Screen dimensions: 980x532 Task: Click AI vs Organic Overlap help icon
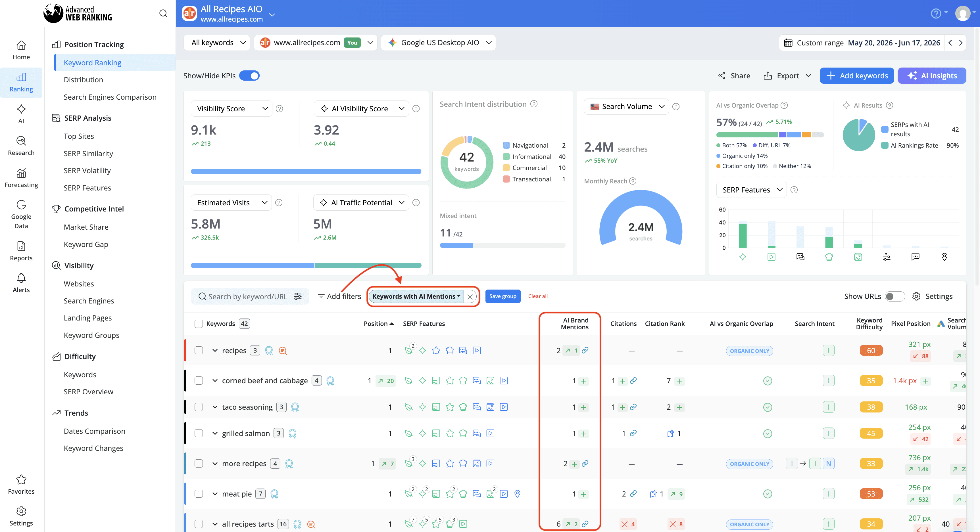pyautogui.click(x=784, y=105)
